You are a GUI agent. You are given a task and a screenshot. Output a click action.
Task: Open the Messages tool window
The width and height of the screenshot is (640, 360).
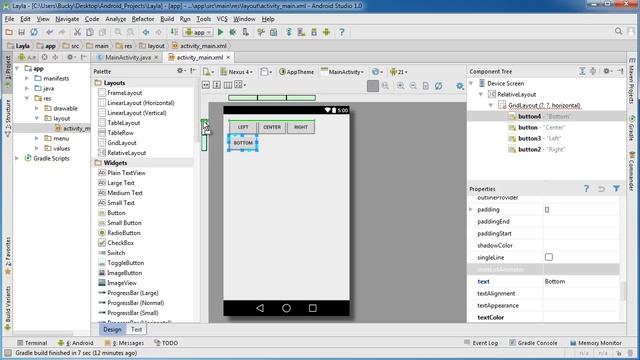pos(124,343)
